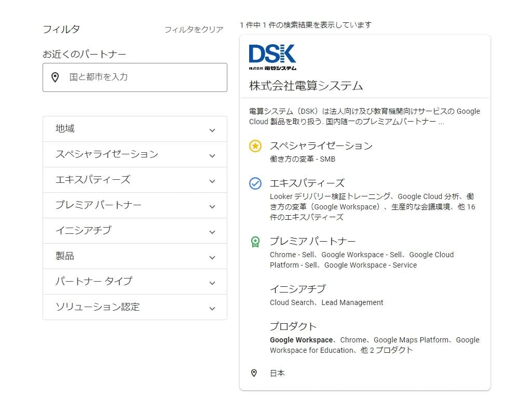Click the location pin icon in search field
Image resolution: width=532 pixels, height=397 pixels.
55,77
